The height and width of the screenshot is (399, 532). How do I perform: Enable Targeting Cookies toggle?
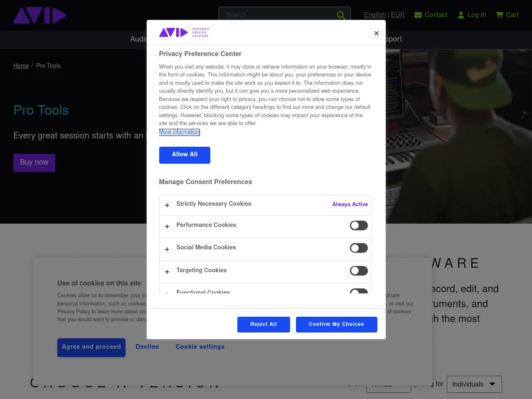click(359, 271)
